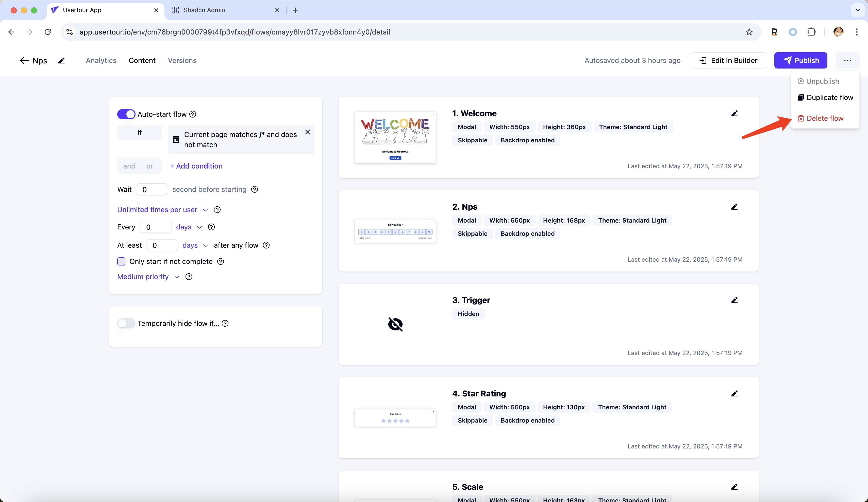This screenshot has height=502, width=868.
Task: Open help icon for Medium priority
Action: [189, 277]
